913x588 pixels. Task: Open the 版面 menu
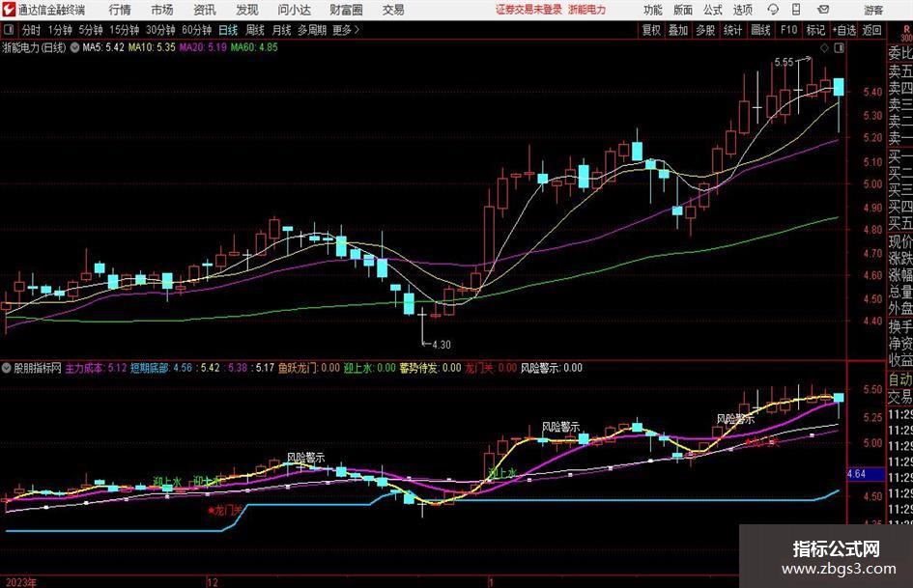[x=683, y=10]
